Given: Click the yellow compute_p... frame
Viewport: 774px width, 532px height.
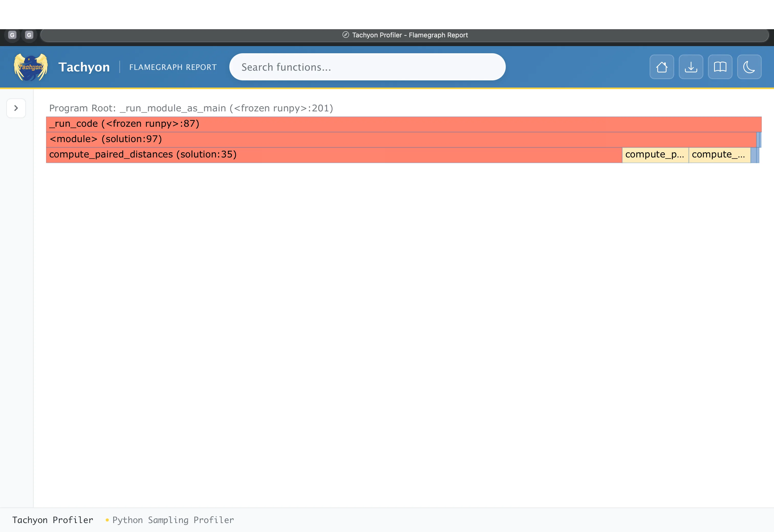Looking at the screenshot, I should [655, 155].
